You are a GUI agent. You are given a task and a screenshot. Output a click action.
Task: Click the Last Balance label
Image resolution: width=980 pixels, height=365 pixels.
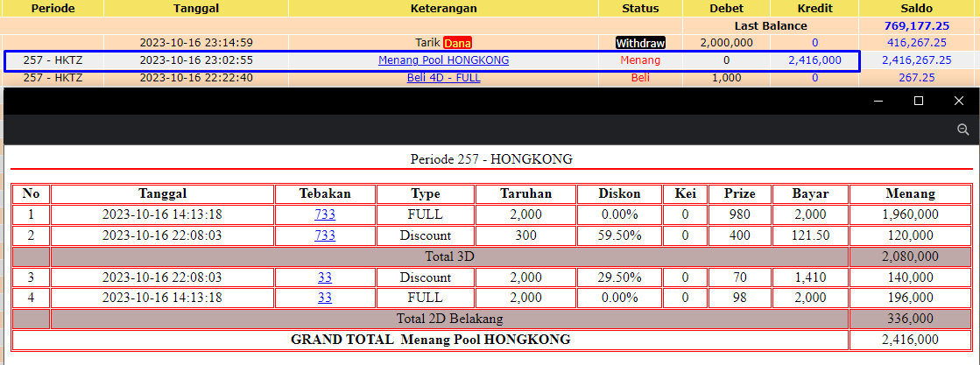(771, 26)
